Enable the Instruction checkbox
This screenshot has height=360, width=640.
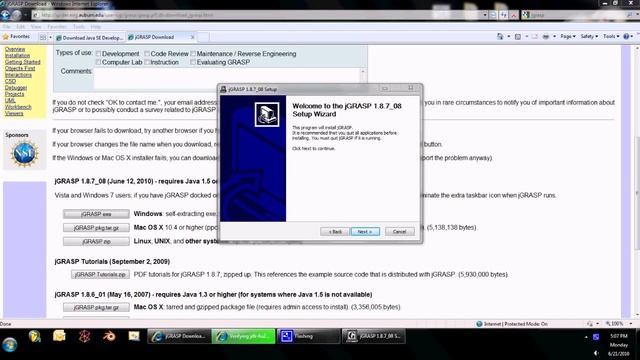[147, 62]
